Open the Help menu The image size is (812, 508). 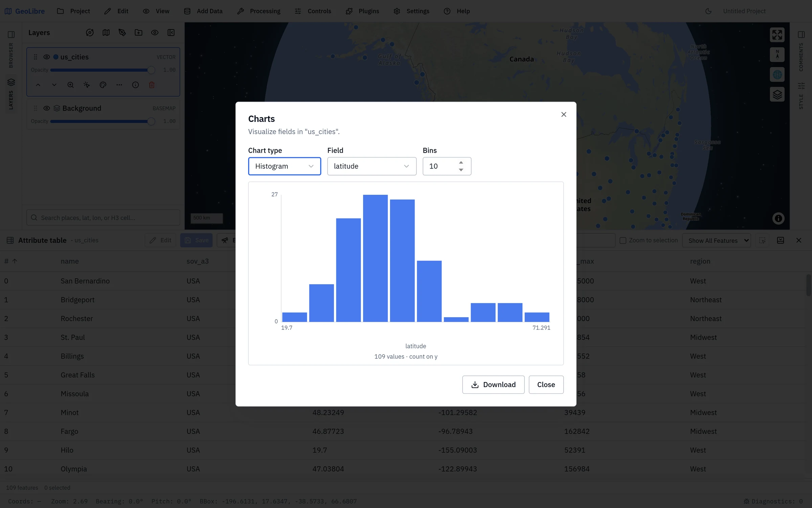[457, 11]
